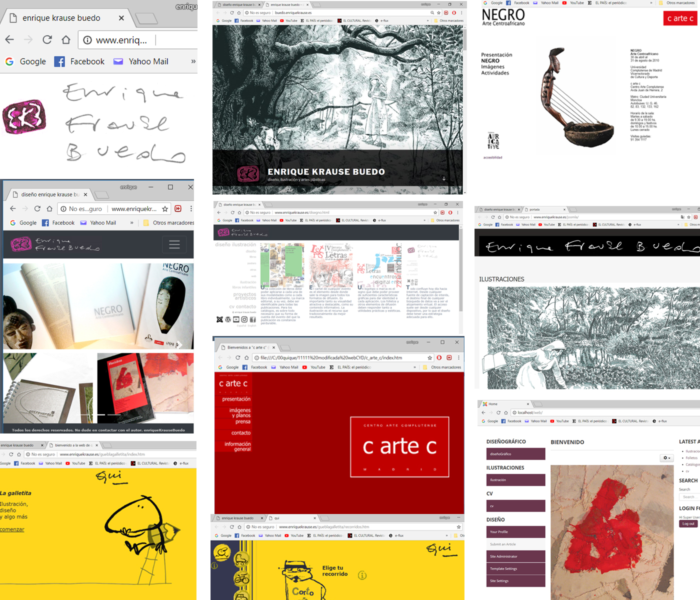Click the Instagram icon on disegno page
The image size is (700, 600).
[x=244, y=319]
